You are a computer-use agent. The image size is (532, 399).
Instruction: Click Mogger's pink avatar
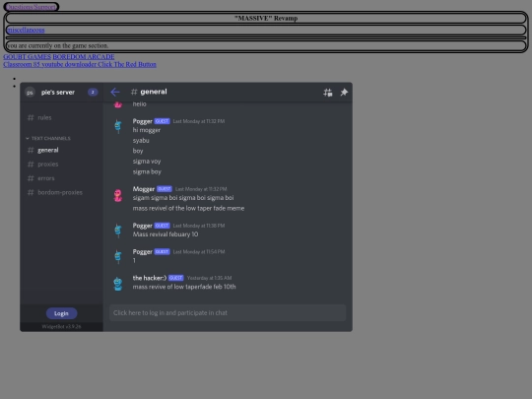point(118,195)
